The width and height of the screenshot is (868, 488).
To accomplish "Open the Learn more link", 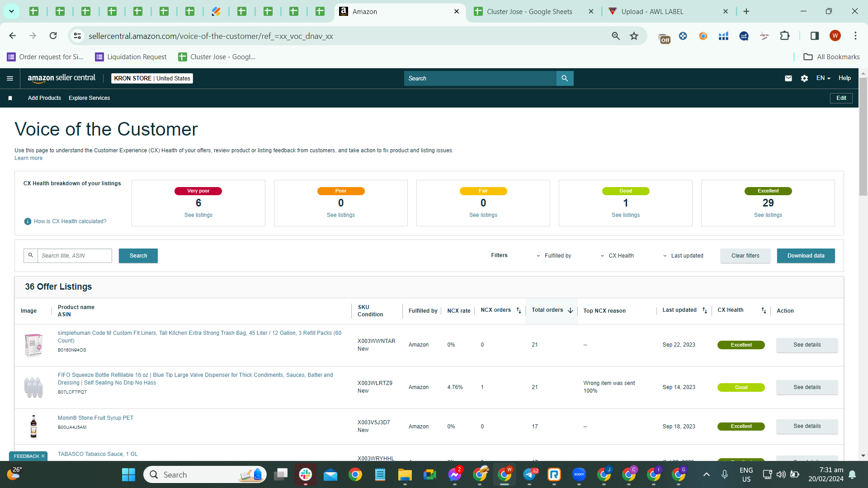I will (x=28, y=158).
